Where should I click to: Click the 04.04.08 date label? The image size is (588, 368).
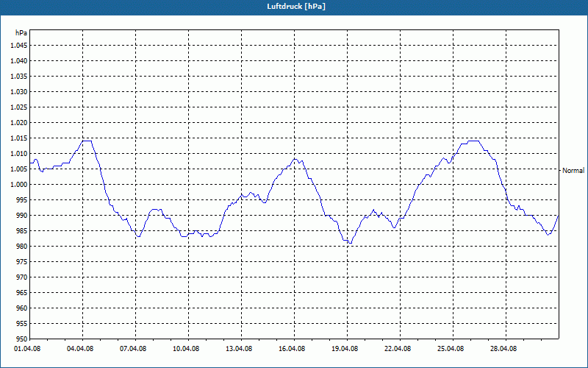pos(80,349)
